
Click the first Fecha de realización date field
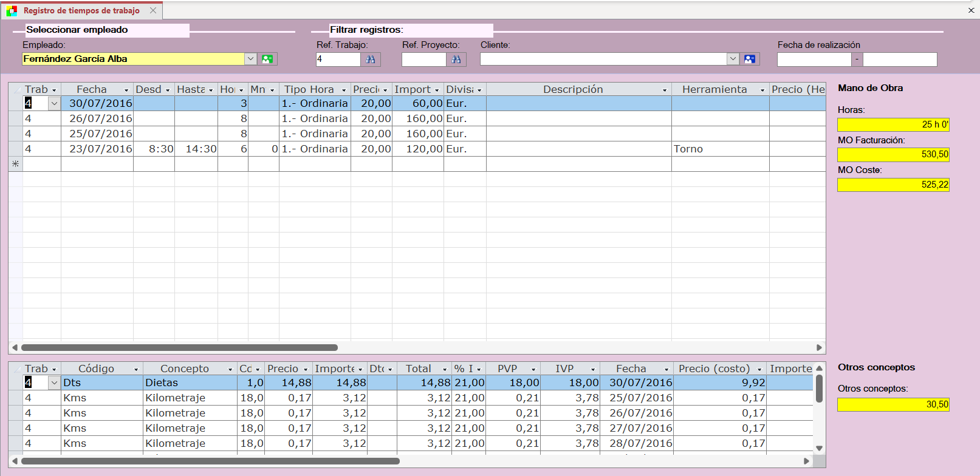[814, 59]
